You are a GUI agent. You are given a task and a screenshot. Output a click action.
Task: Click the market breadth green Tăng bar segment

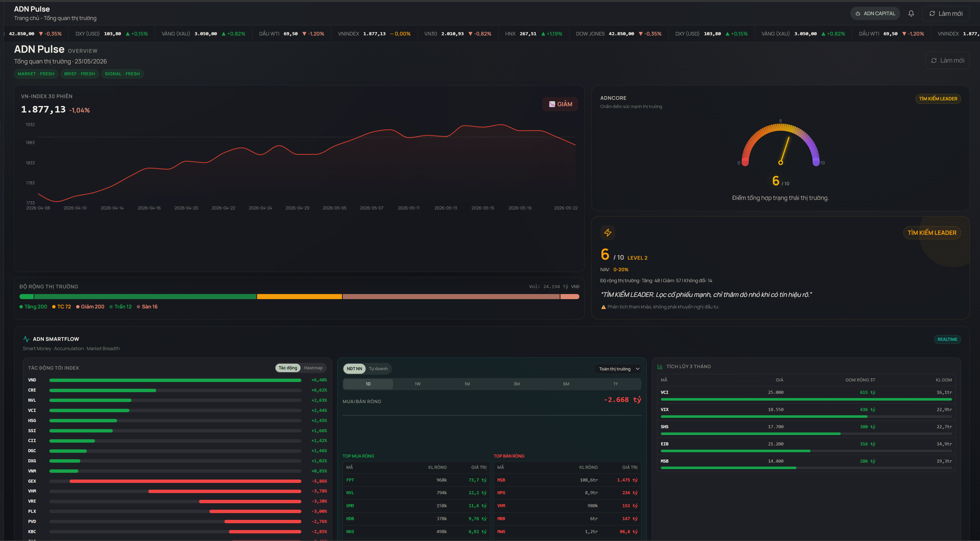[145, 296]
